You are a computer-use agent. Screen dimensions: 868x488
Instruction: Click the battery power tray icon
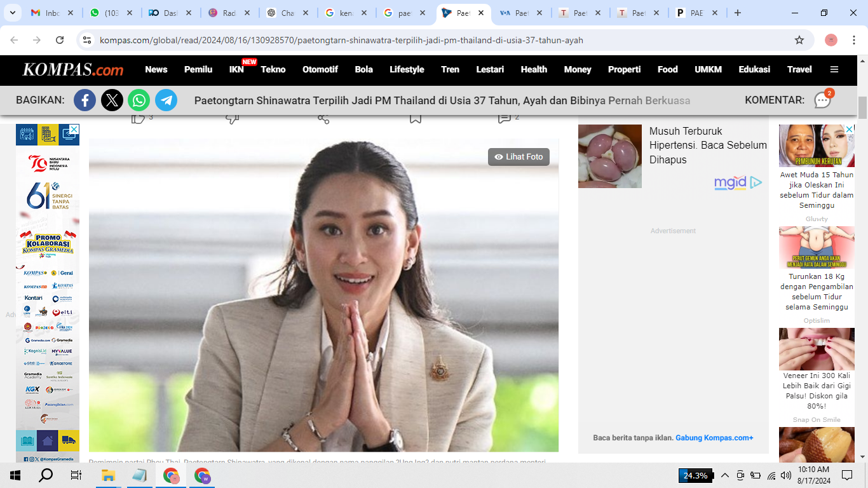pyautogui.click(x=756, y=475)
